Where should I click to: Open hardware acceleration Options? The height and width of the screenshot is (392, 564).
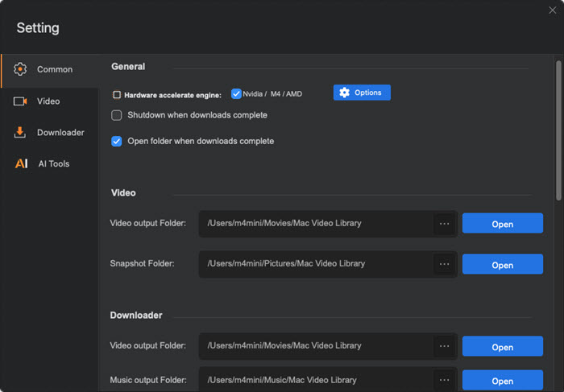point(362,93)
